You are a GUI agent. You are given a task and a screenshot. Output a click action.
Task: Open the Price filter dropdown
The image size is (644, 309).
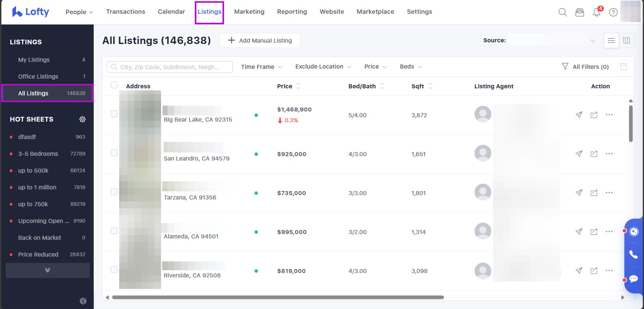pyautogui.click(x=375, y=67)
